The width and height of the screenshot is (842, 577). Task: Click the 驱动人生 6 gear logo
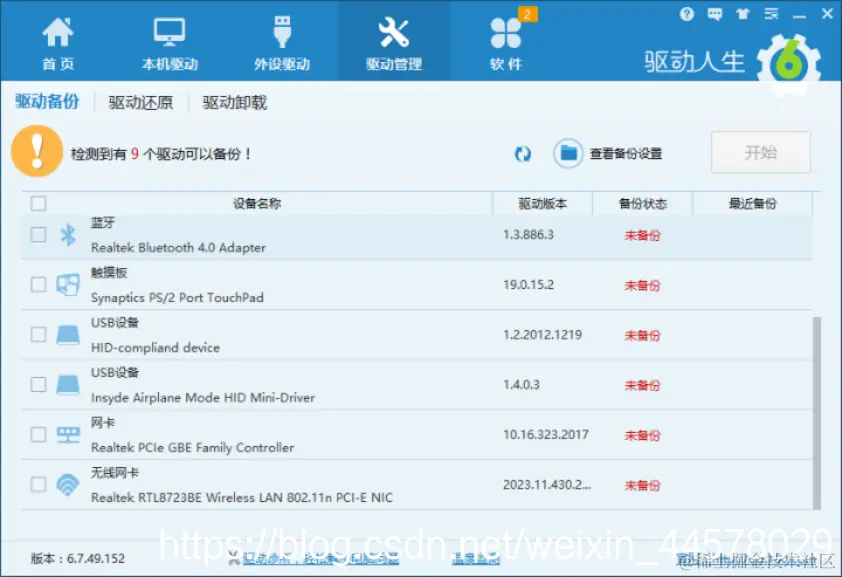point(789,64)
